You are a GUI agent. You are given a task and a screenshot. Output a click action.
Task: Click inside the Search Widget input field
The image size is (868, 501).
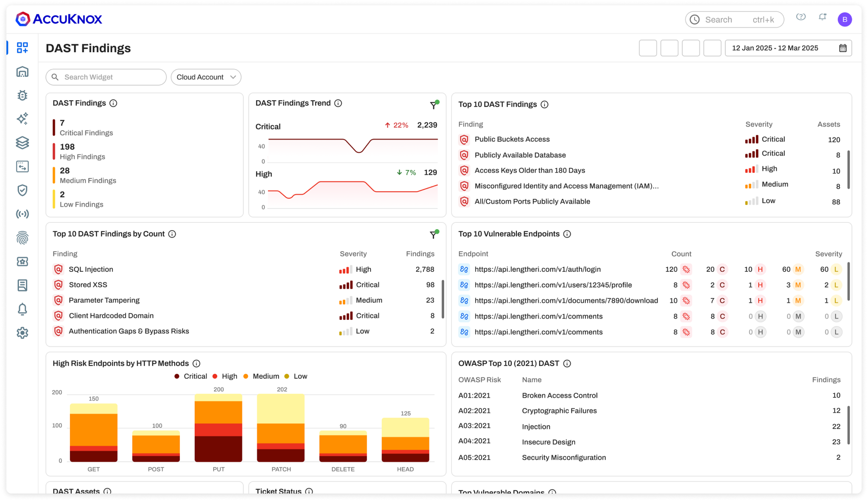106,77
